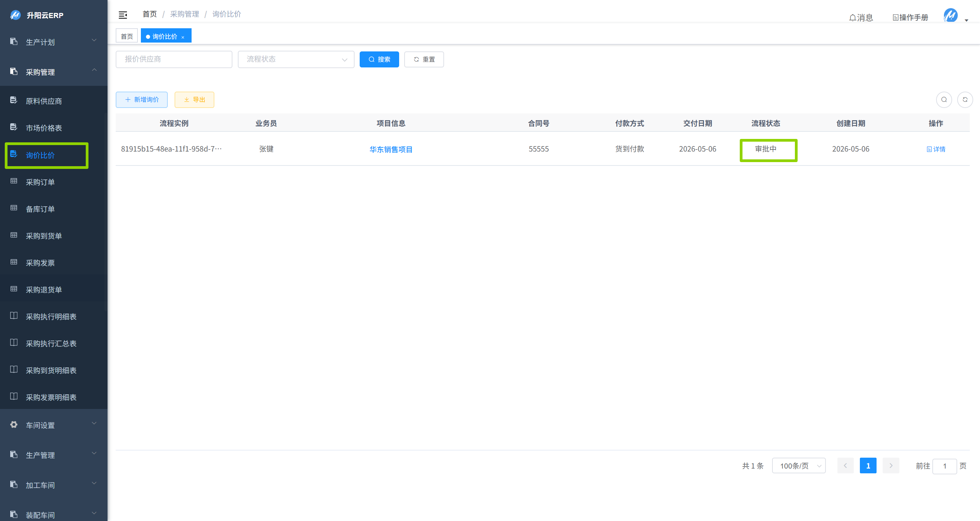Viewport: 980px width, 521px height.
Task: Go to next page arrow
Action: [891, 465]
